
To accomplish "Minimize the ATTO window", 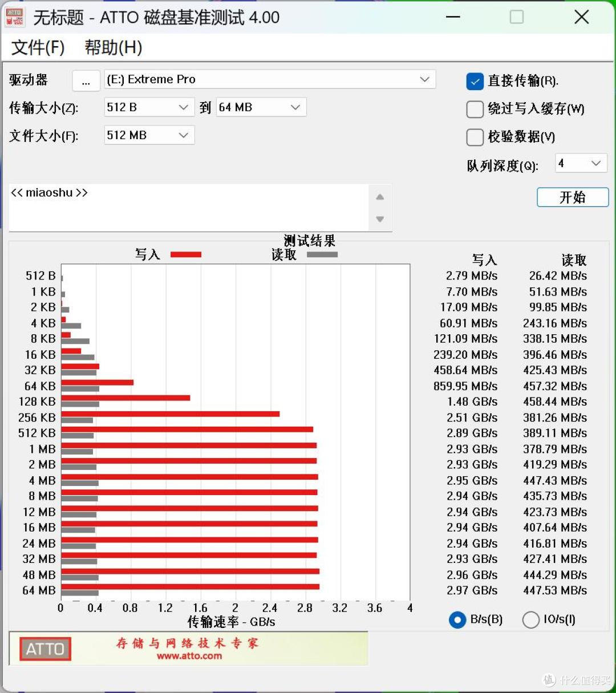I will 453,17.
